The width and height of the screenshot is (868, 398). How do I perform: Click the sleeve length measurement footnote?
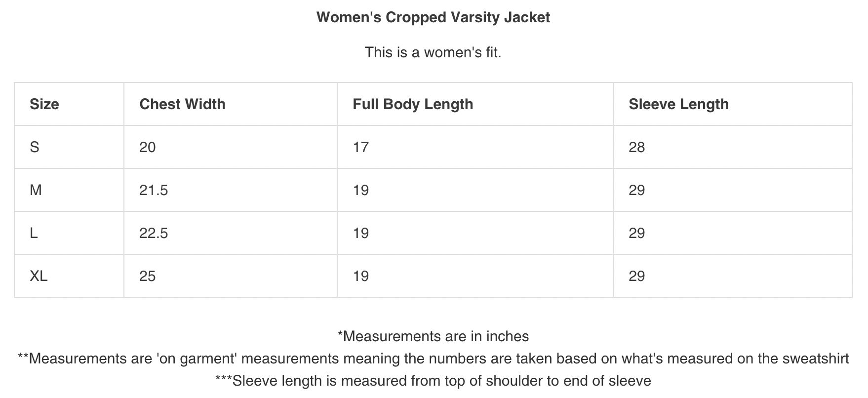[x=433, y=381]
